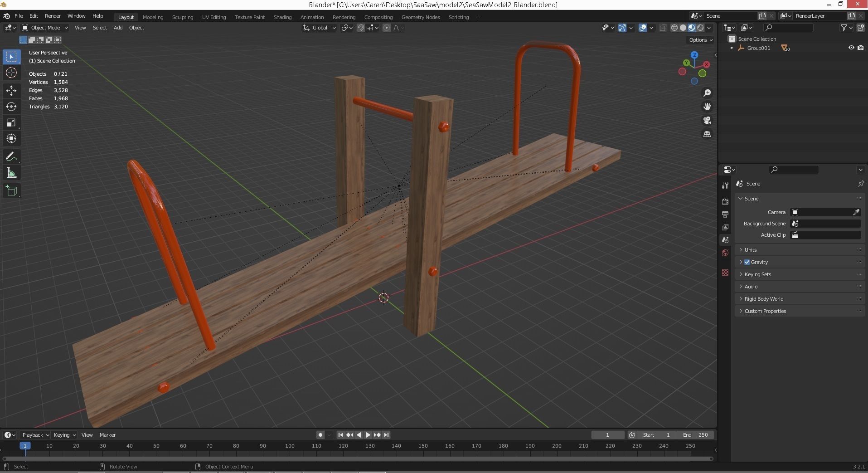Select the Move tool
This screenshot has width=868, height=473.
click(x=11, y=91)
